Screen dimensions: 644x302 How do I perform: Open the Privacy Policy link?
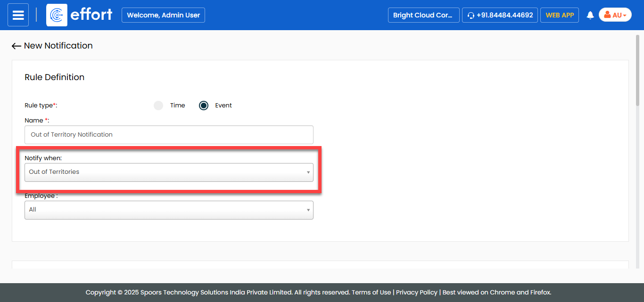point(416,293)
